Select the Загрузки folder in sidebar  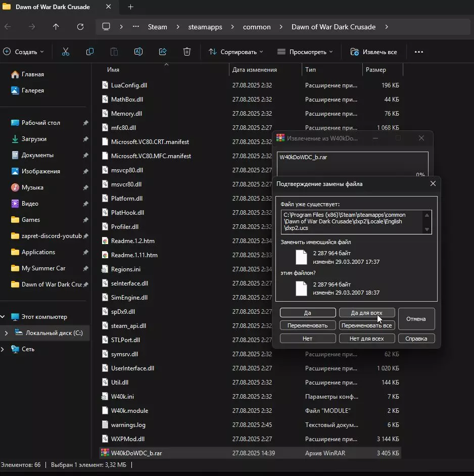[34, 139]
